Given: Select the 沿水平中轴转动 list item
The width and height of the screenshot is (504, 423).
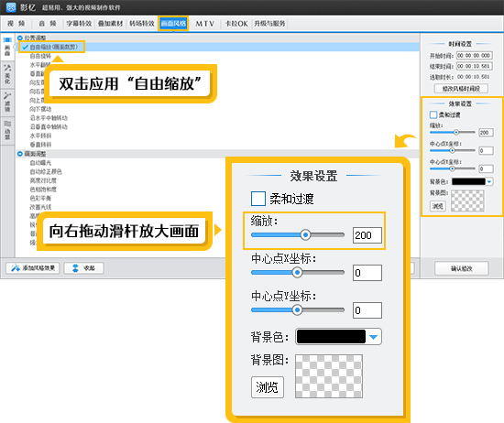Looking at the screenshot, I should [x=49, y=118].
